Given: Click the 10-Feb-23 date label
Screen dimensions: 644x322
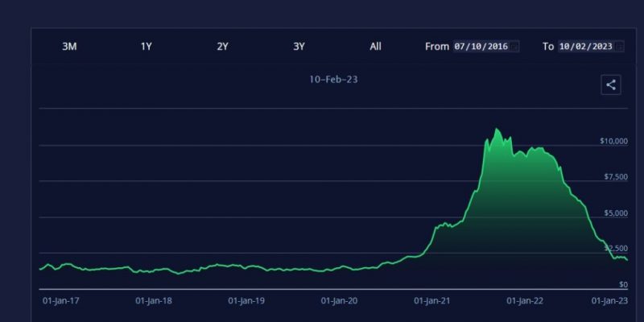Looking at the screenshot, I should pos(333,80).
